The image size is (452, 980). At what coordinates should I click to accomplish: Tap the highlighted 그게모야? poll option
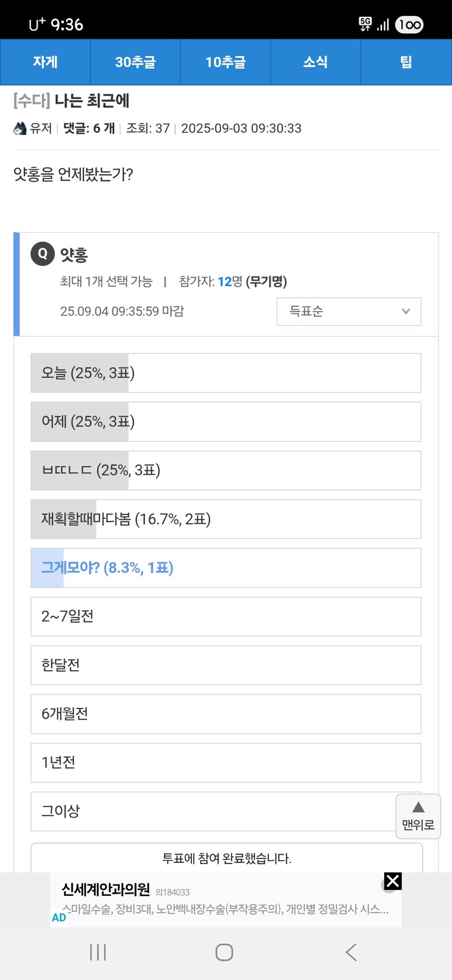(226, 568)
